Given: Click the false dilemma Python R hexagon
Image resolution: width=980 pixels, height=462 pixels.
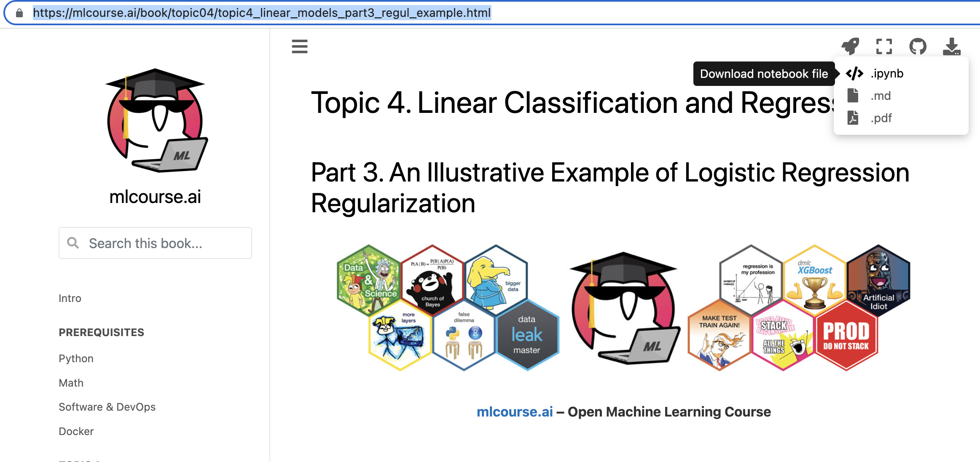Looking at the screenshot, I should pos(464,335).
